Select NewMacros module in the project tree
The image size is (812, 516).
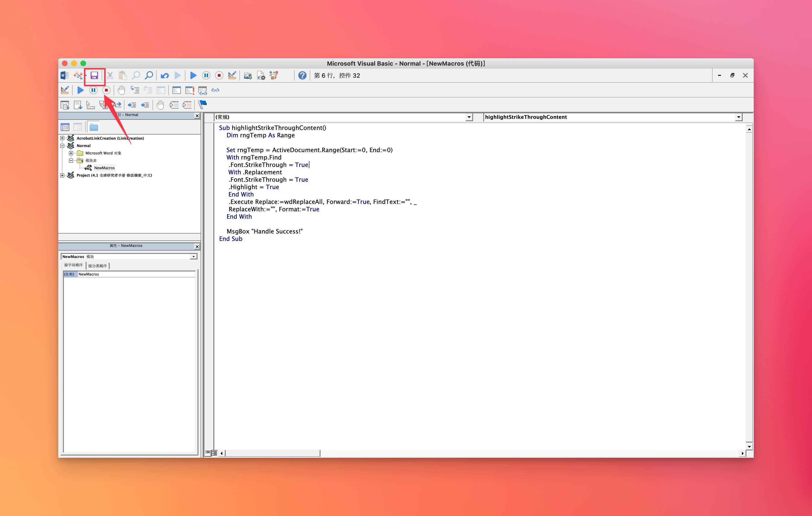click(104, 168)
